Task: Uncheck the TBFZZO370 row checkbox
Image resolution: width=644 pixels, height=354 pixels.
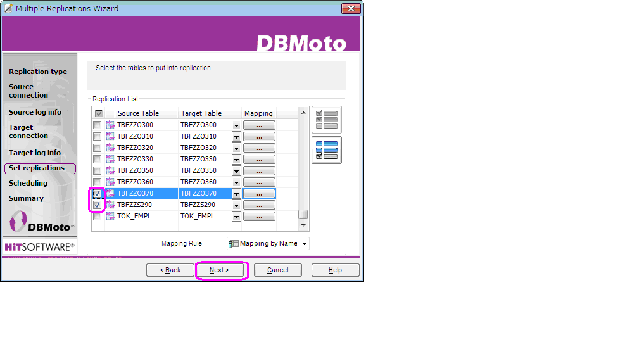Action: tap(98, 193)
